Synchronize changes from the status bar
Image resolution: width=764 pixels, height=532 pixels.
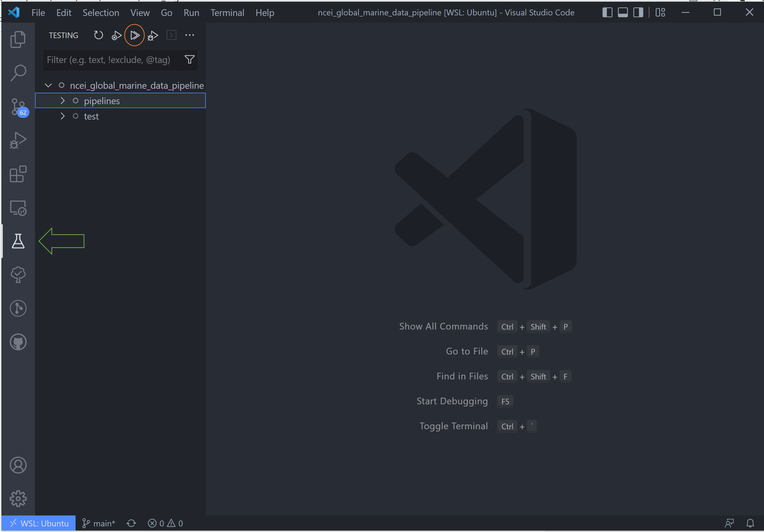131,523
